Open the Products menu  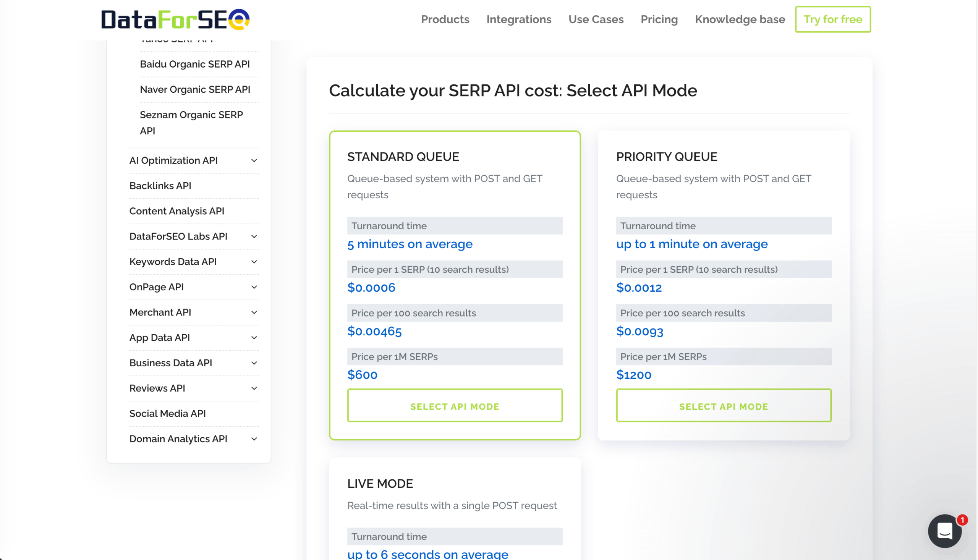pyautogui.click(x=445, y=19)
